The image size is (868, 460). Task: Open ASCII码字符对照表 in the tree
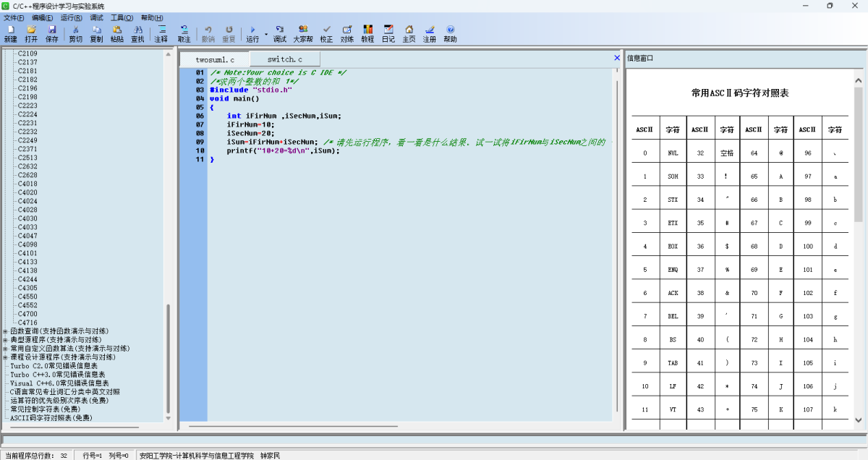(x=51, y=418)
